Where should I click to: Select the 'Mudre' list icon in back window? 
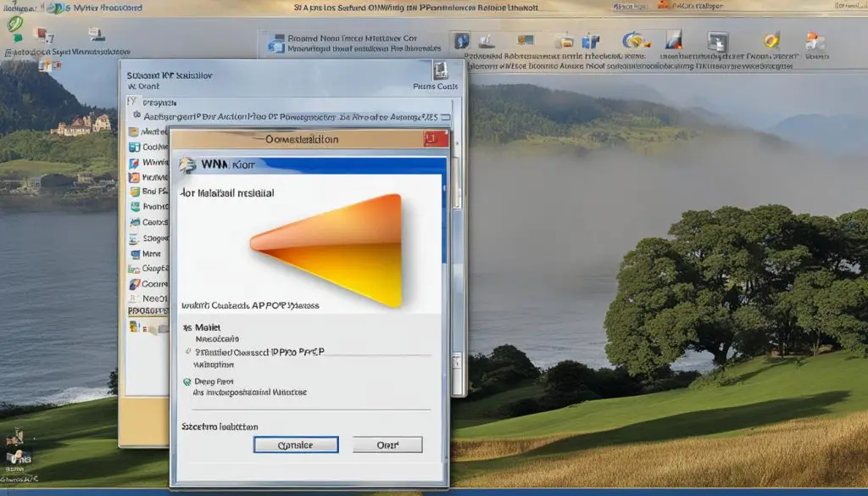coord(133,131)
